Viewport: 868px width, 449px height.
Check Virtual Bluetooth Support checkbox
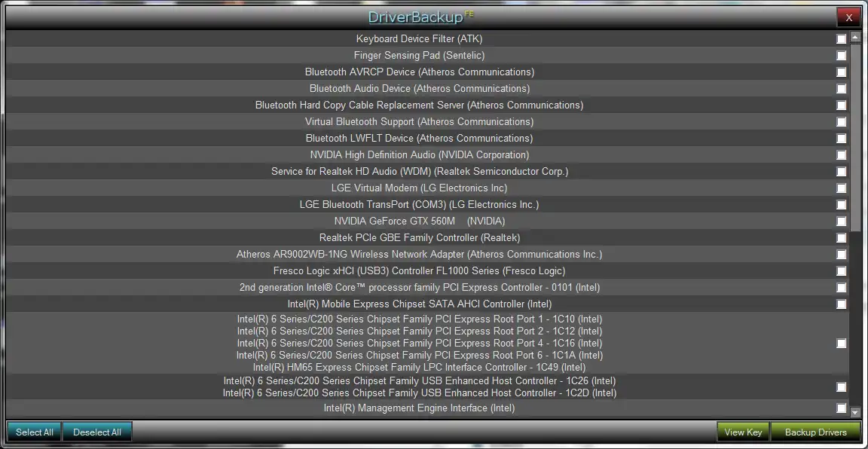(x=842, y=122)
